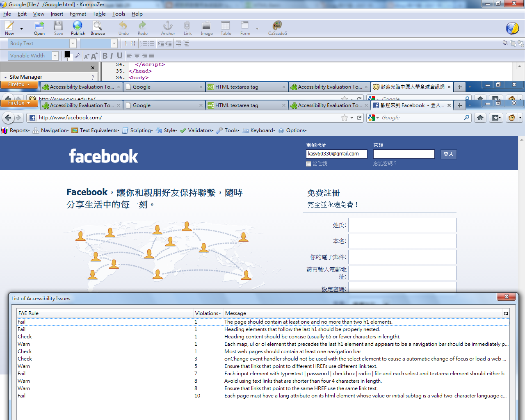Click the numbered list icon
The width and height of the screenshot is (525, 420).
(143, 43)
